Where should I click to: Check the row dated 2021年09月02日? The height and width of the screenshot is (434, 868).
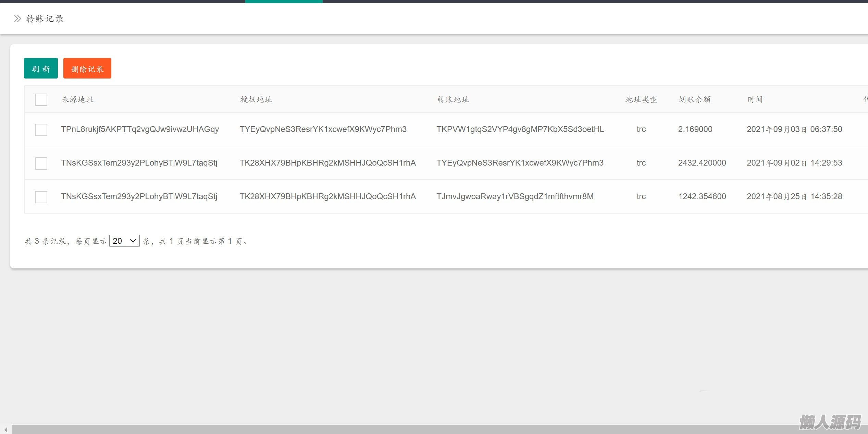[41, 164]
